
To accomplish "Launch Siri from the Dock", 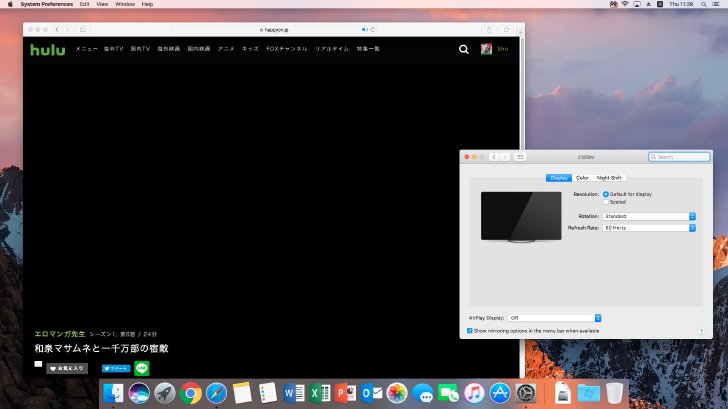I will [139, 393].
